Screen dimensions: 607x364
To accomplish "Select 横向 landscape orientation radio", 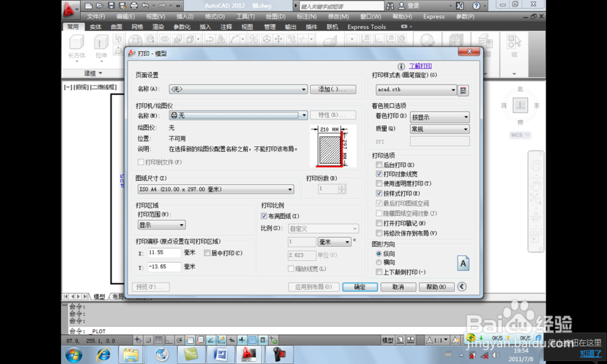I will [379, 262].
